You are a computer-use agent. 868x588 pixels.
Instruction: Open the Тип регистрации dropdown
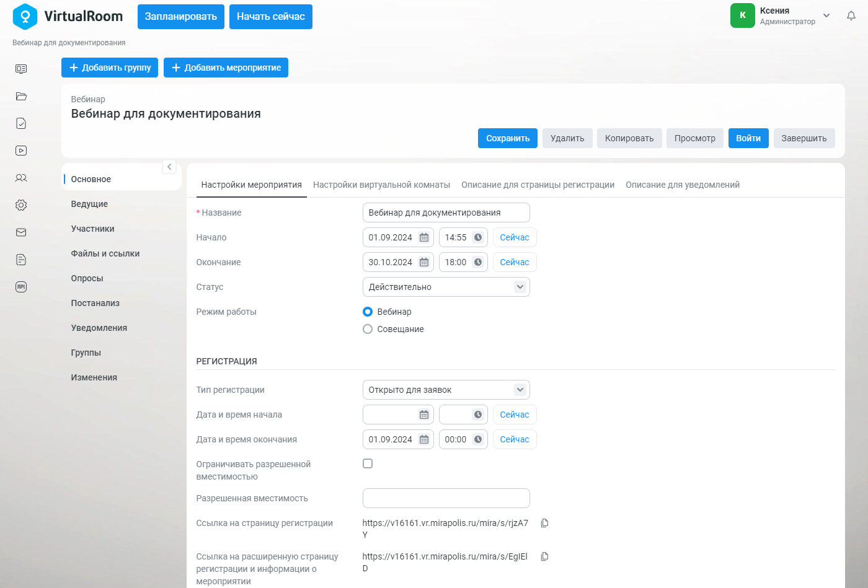click(x=446, y=390)
